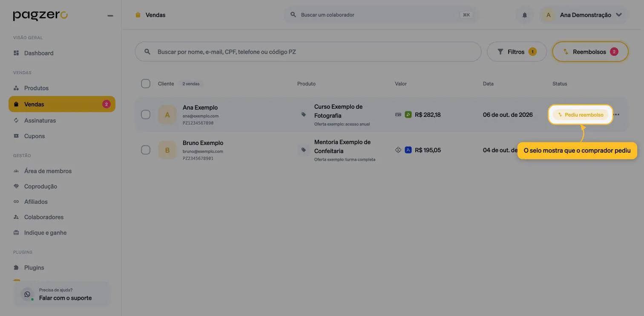Click the pagzero logo
The height and width of the screenshot is (316, 644).
tap(40, 16)
